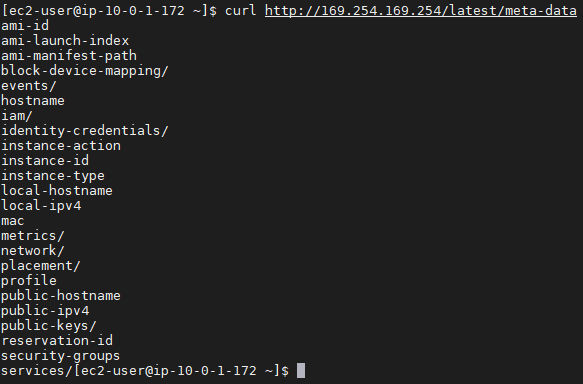This screenshot has width=583, height=384.
Task: Click the curl command word in the first line
Action: point(241,10)
